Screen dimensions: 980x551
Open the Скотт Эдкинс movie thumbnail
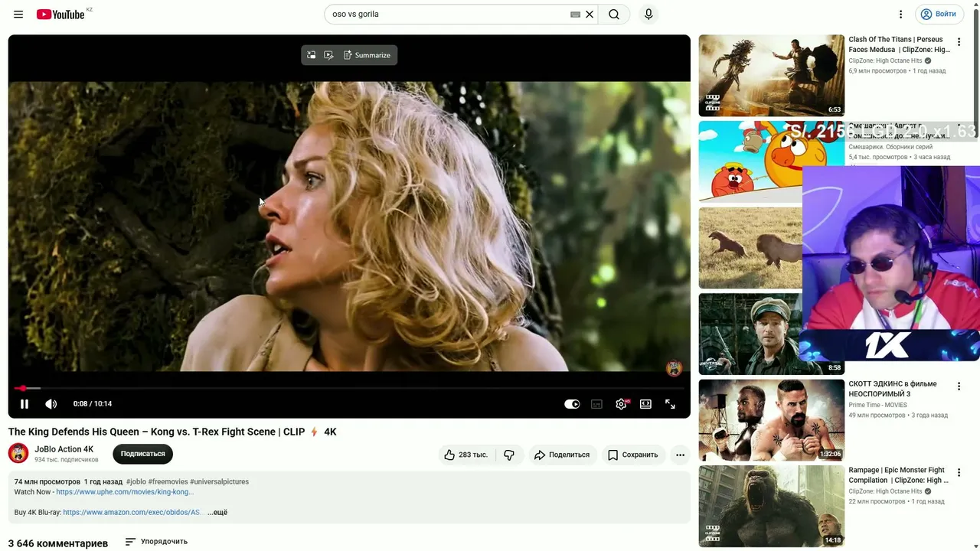(771, 420)
